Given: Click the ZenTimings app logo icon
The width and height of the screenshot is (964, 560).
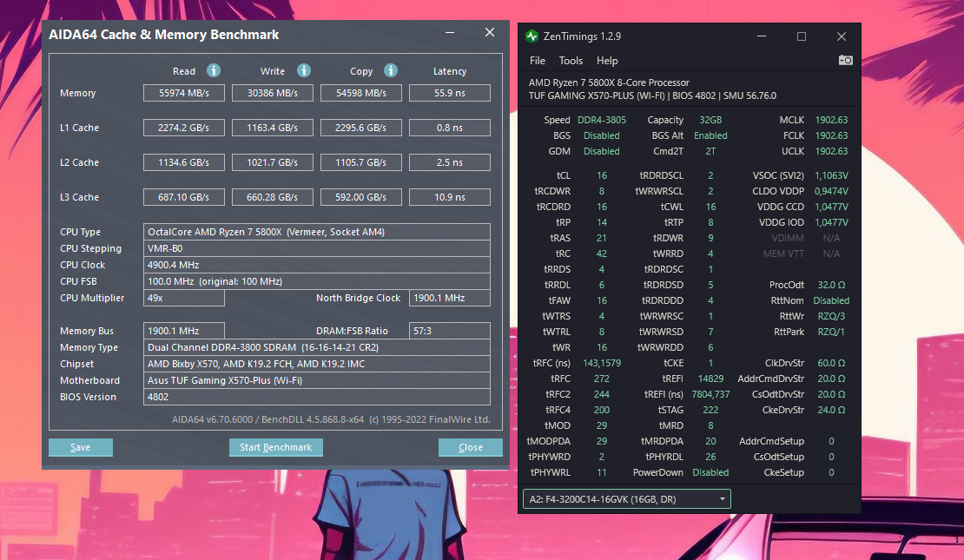Looking at the screenshot, I should point(532,36).
